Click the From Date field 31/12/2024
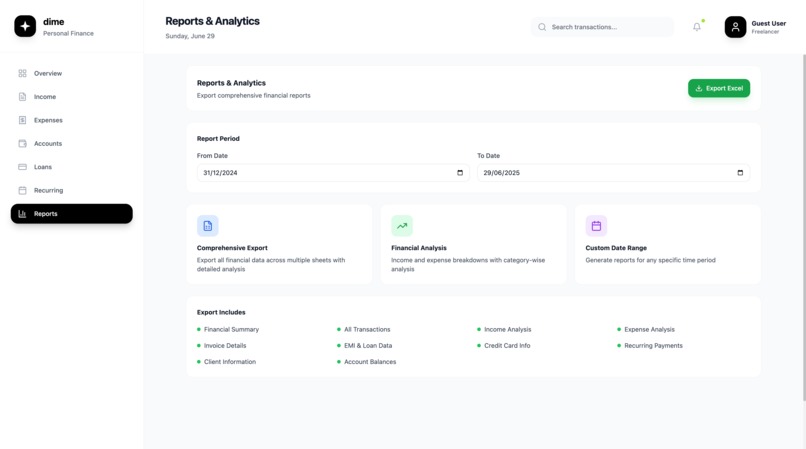Image resolution: width=806 pixels, height=449 pixels. (x=333, y=173)
